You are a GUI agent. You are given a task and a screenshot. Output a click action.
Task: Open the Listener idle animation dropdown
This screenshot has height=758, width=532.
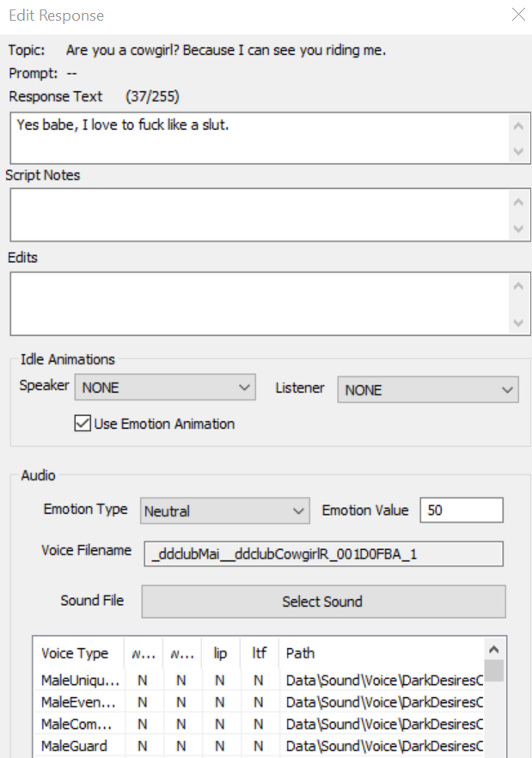428,389
